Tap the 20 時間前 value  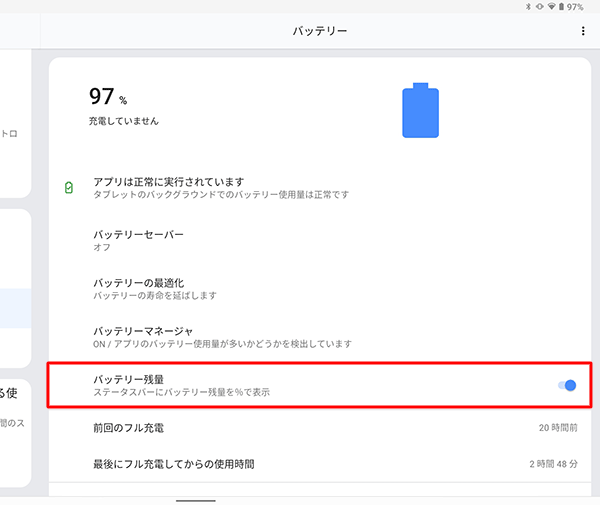point(558,428)
